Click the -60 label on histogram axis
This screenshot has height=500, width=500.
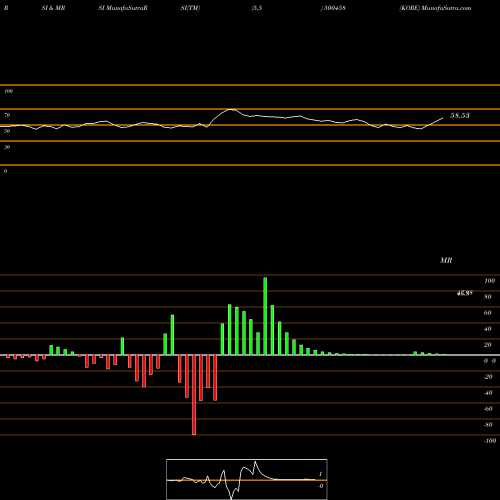(x=488, y=409)
